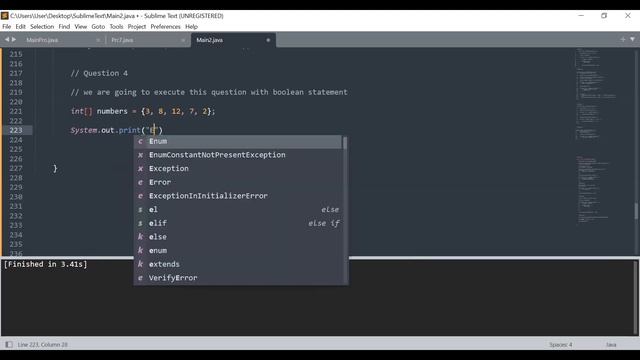
Task: Choose the 'else' keyword suggestion
Action: click(x=238, y=237)
